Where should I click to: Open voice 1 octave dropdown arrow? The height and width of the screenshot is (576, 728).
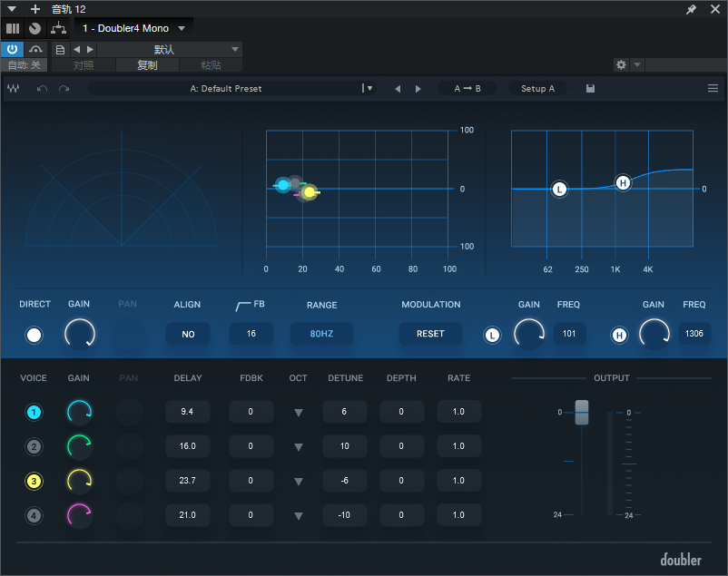298,413
